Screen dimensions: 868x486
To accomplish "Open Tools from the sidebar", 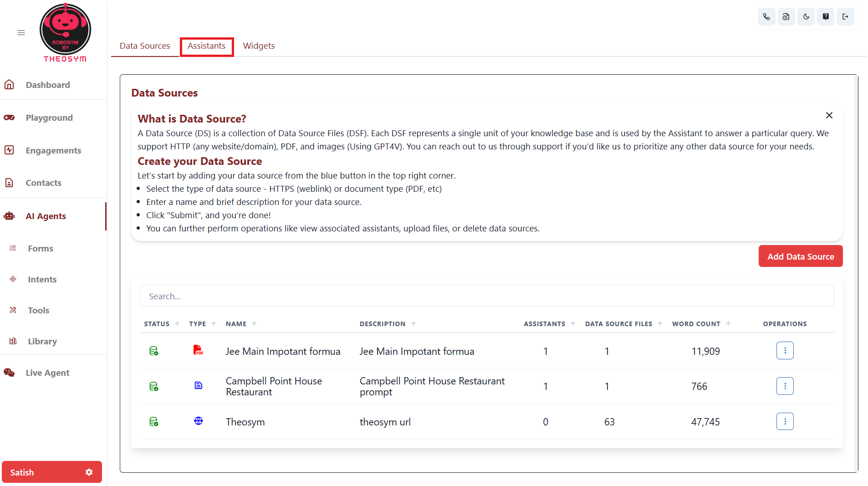I will 38,311.
